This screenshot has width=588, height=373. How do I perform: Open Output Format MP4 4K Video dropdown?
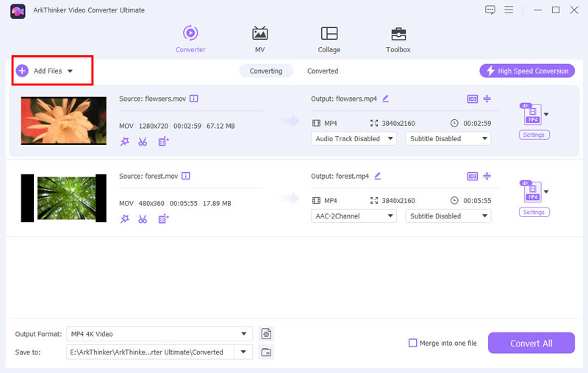point(159,333)
